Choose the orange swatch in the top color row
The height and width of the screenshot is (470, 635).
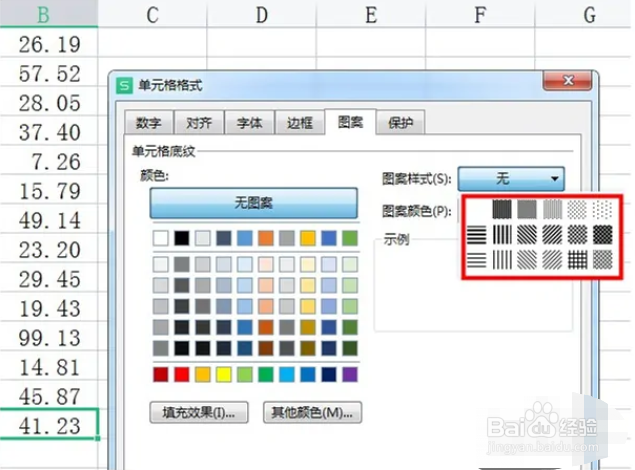click(x=266, y=238)
